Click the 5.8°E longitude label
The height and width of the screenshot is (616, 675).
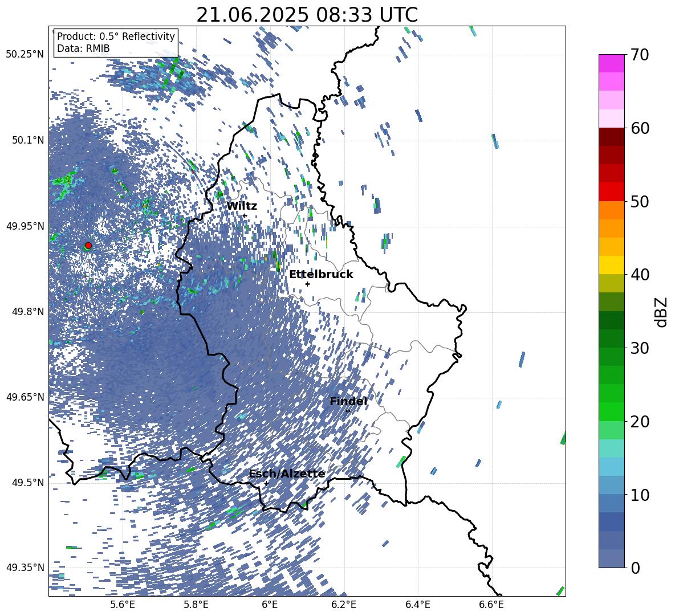coord(196,605)
